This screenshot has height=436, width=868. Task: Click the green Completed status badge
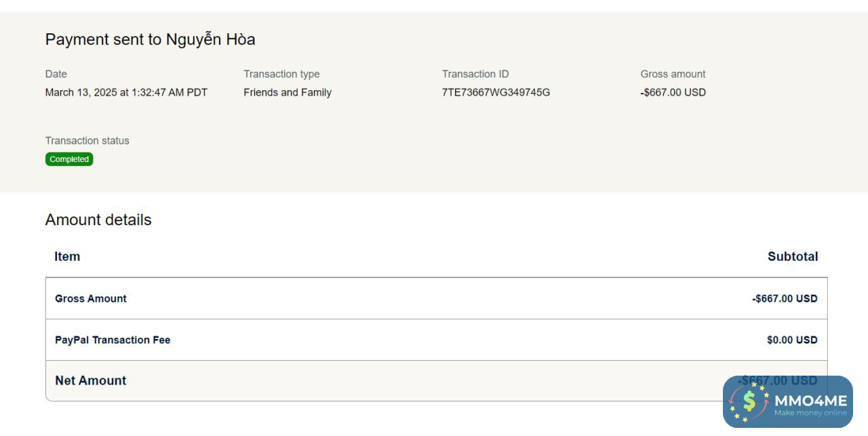point(69,159)
